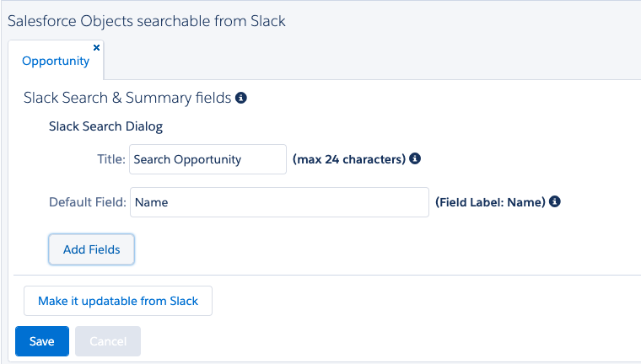Click the Title: field label
The image size is (641, 364).
coord(111,159)
